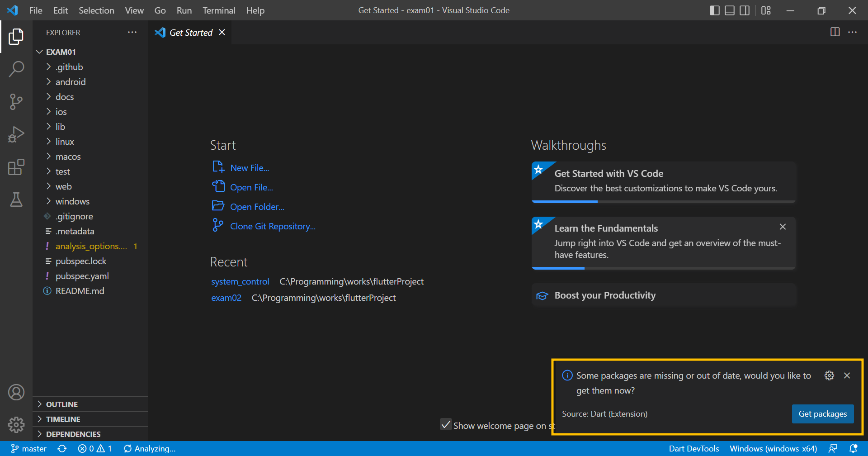Image resolution: width=868 pixels, height=456 pixels.
Task: Toggle the bottom panel layout icon
Action: pos(730,10)
